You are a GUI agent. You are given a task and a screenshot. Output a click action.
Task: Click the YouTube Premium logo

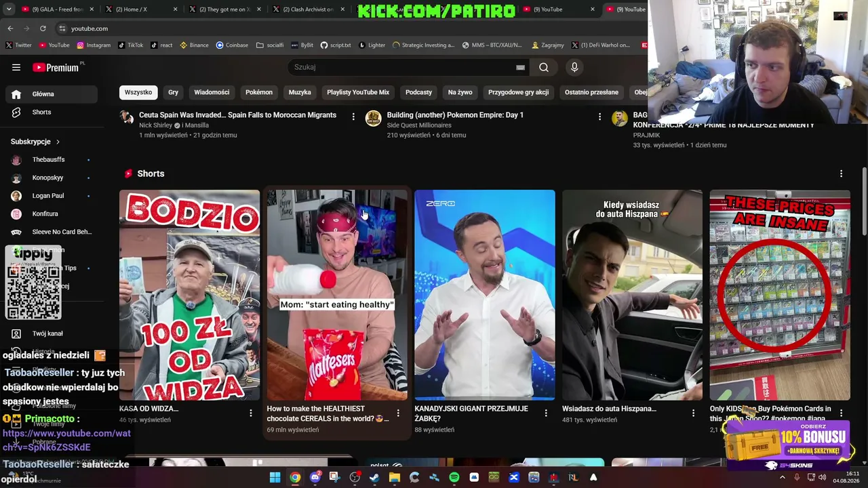56,67
